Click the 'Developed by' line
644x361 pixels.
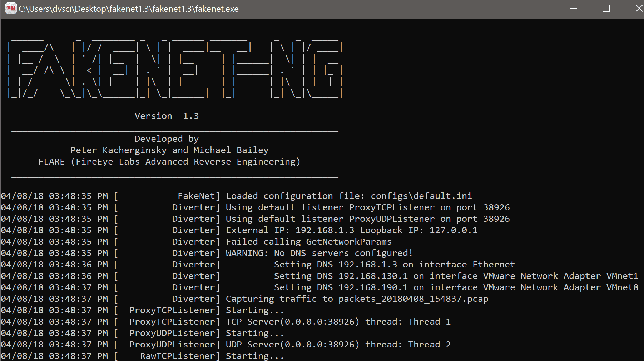tap(167, 139)
